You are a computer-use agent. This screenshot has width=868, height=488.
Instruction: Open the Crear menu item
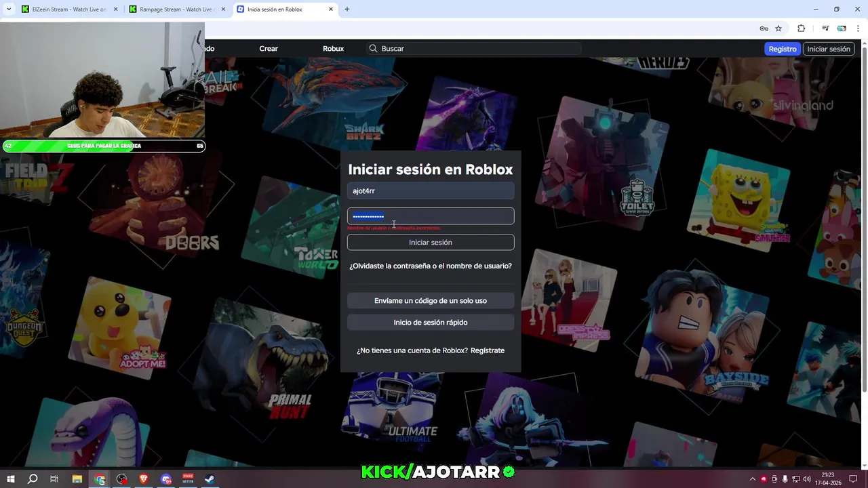coord(269,49)
